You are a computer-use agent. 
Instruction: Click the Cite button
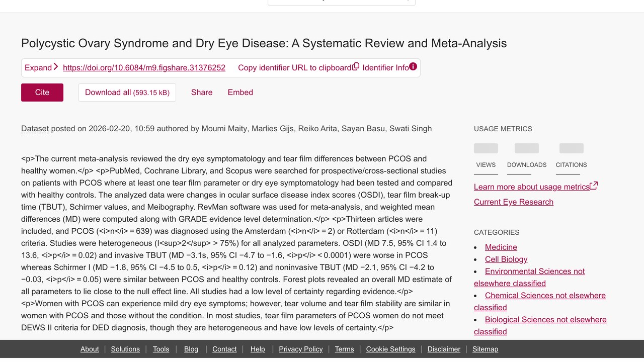tap(42, 93)
